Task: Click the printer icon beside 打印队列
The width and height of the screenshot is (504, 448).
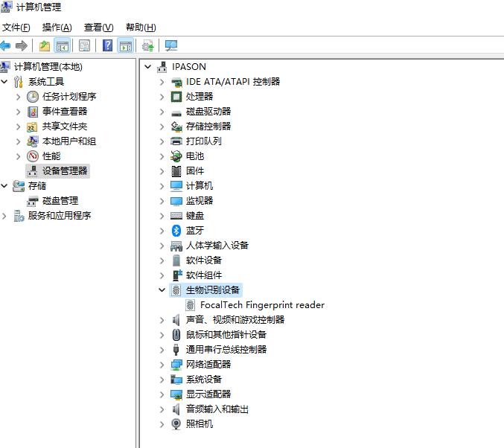Action: coord(176,141)
